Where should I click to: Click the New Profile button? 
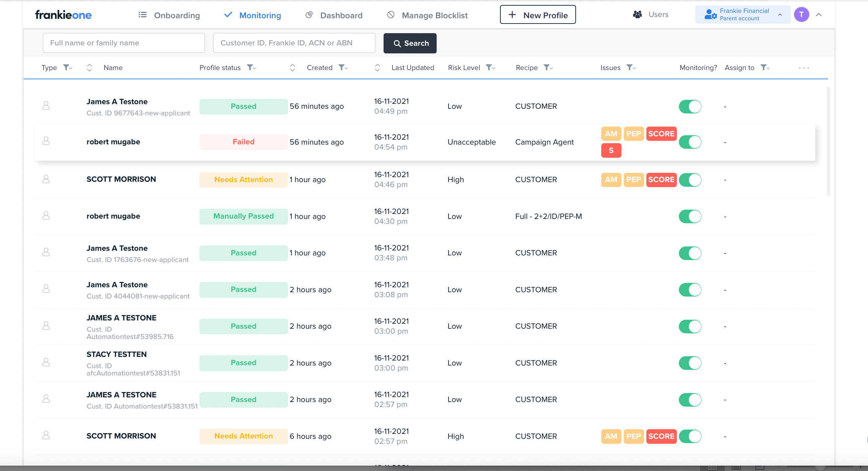[x=538, y=15]
